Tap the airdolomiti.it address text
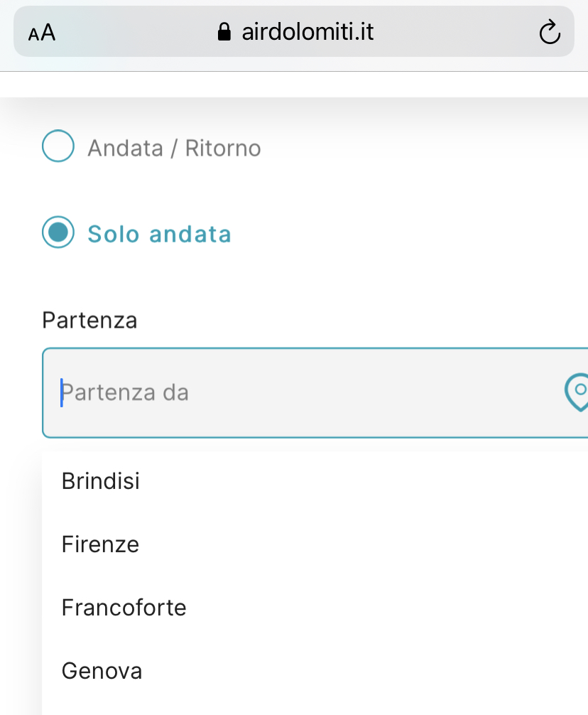Image resolution: width=588 pixels, height=715 pixels. (x=307, y=32)
